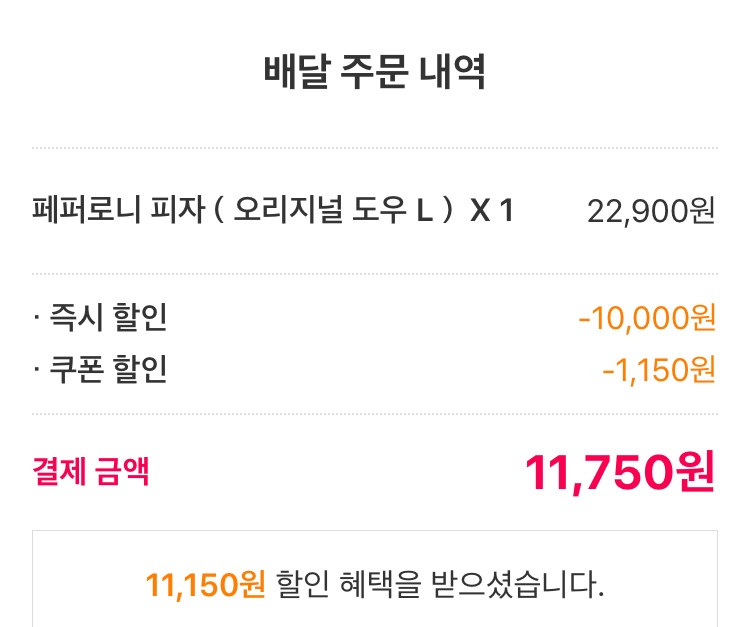The height and width of the screenshot is (627, 750).
Task: Click the dotted divider under the heading
Action: pos(375,148)
